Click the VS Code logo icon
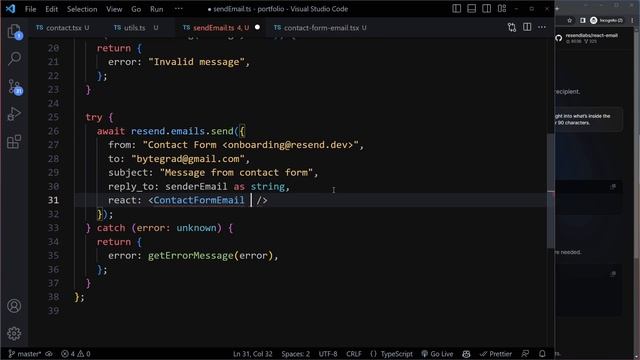Screen dimensions: 640x360 tap(11, 9)
